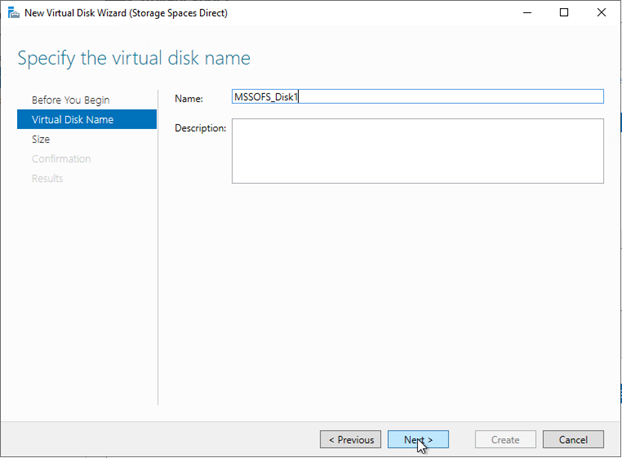This screenshot has width=622, height=458.
Task: Click the heading Specify the virtual disk name
Action: 134,57
